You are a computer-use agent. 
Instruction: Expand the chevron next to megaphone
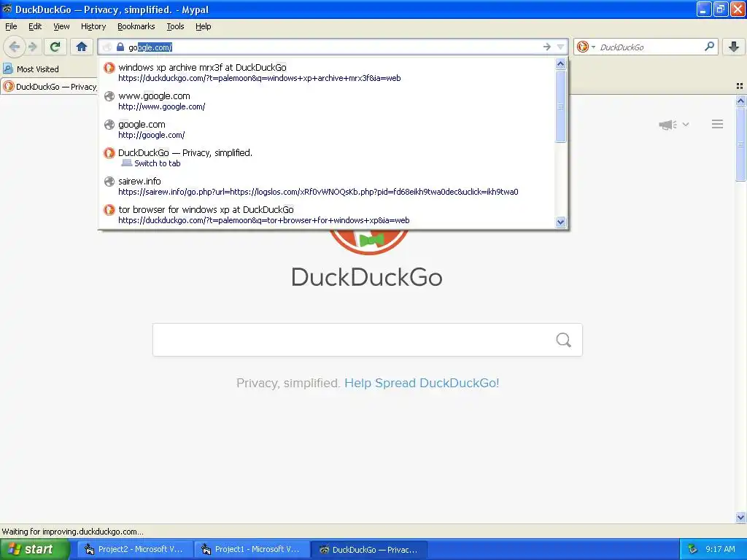(686, 125)
